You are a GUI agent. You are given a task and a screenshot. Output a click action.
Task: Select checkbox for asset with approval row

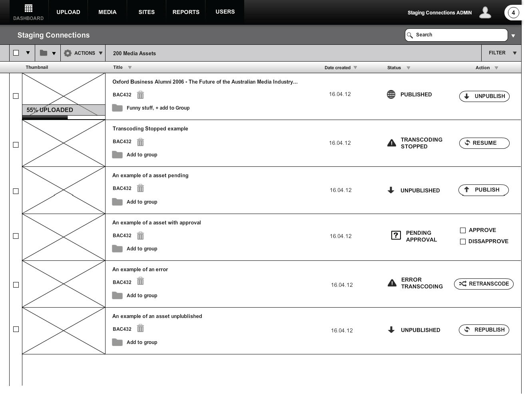tap(16, 236)
